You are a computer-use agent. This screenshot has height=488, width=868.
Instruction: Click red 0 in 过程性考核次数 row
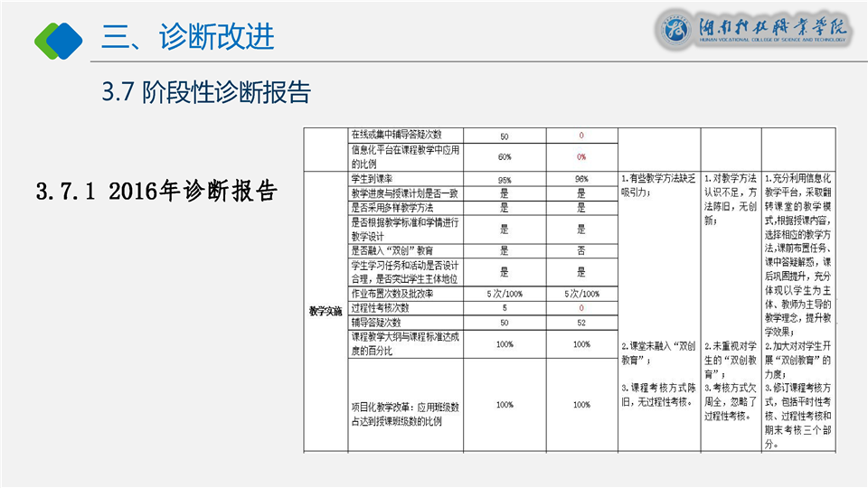pyautogui.click(x=580, y=308)
